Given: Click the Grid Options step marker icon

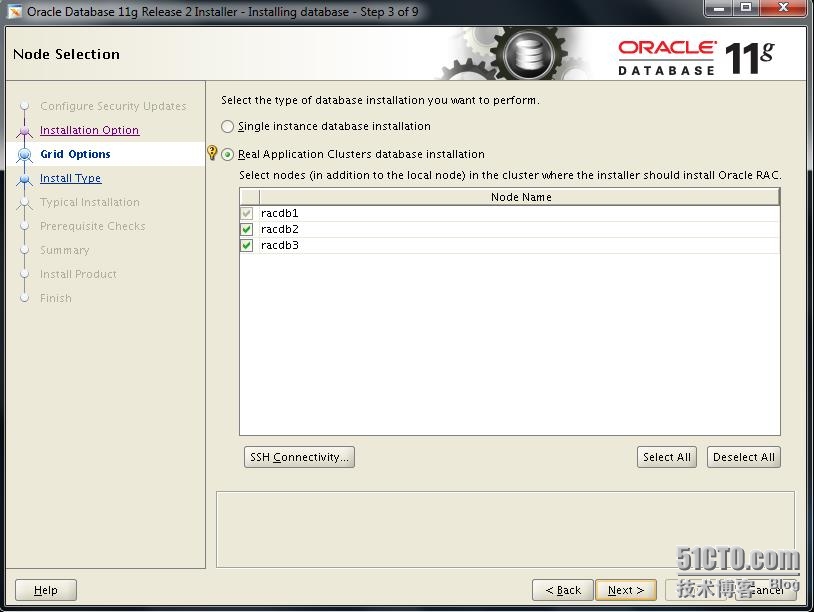Looking at the screenshot, I should point(24,155).
